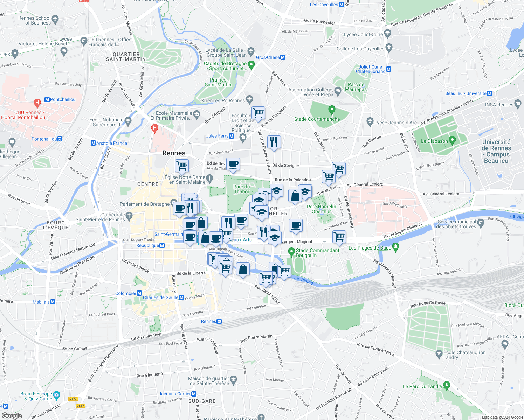The height and width of the screenshot is (420, 524).
Task: Select the Église Notre-Dame en Saint-Melaine label
Action: (x=185, y=180)
